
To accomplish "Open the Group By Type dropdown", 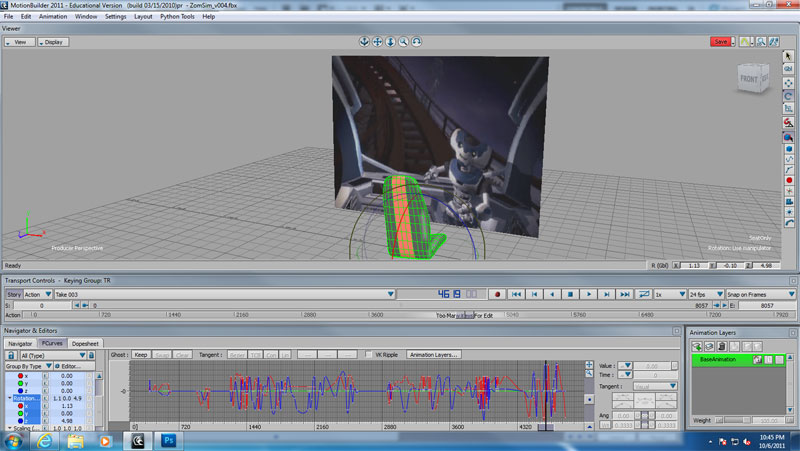I will click(x=29, y=366).
